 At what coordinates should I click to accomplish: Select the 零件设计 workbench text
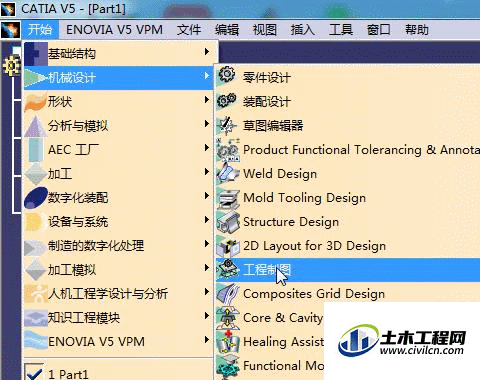tap(267, 78)
